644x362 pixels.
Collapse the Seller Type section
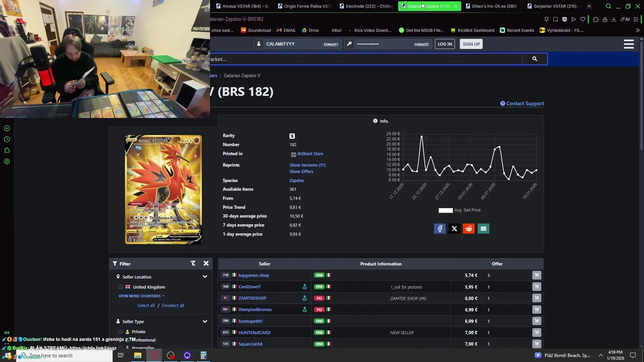point(205,322)
